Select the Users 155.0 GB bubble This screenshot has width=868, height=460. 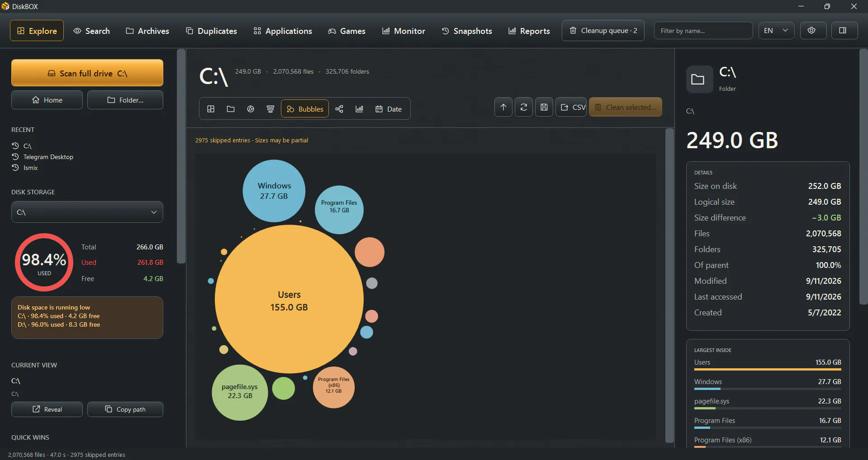click(289, 299)
